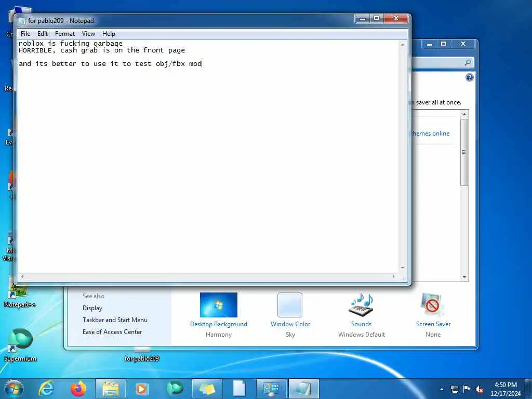
Task: Click 'themes online' link in Personalization
Action: coord(431,134)
